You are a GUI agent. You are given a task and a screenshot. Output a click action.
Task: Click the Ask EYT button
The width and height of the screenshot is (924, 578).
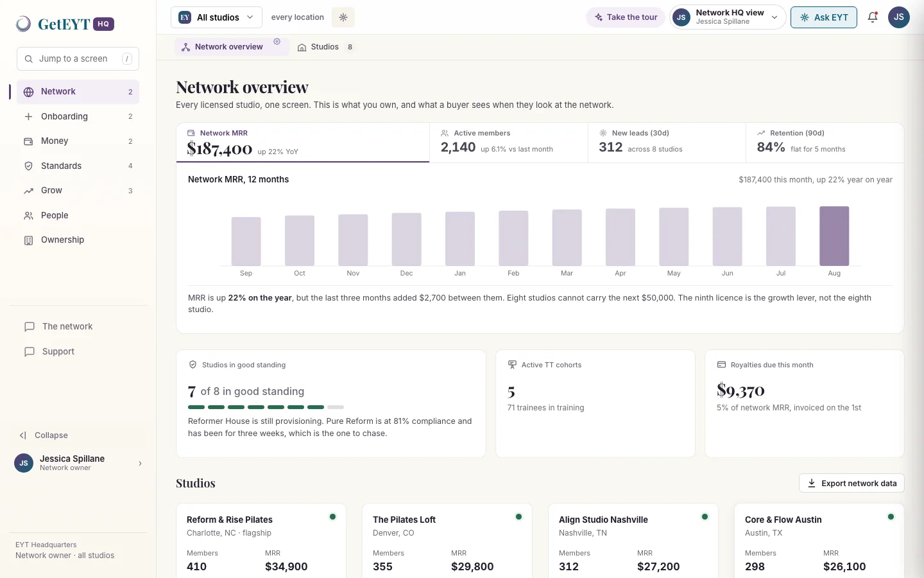[824, 17]
